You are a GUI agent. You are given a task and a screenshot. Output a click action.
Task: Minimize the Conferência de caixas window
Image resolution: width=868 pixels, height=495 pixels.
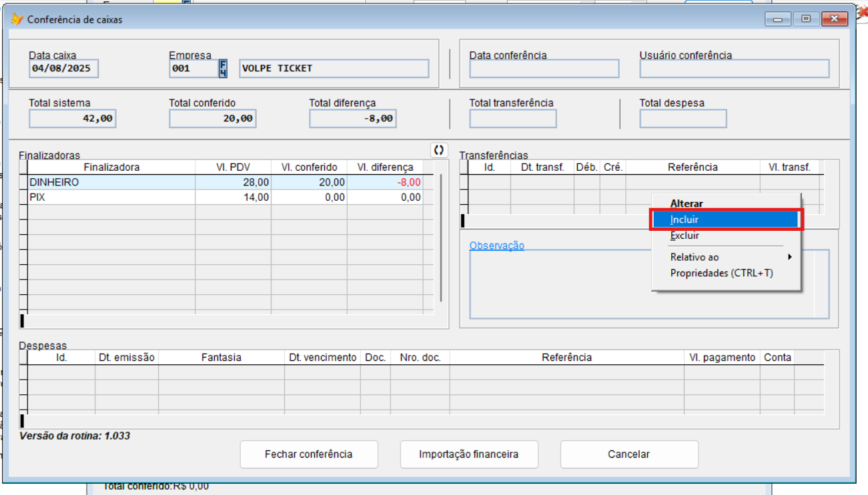[778, 19]
